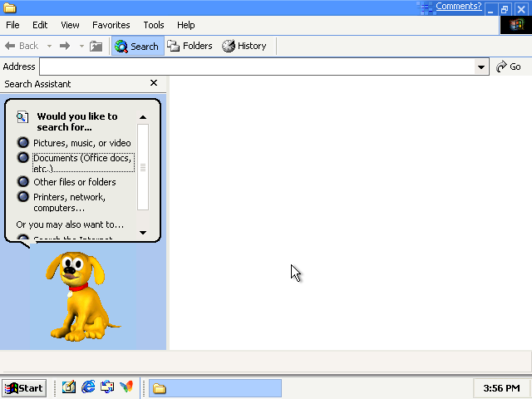Click the Rover search dog
Image resolution: width=532 pixels, height=399 pixels.
click(82, 296)
